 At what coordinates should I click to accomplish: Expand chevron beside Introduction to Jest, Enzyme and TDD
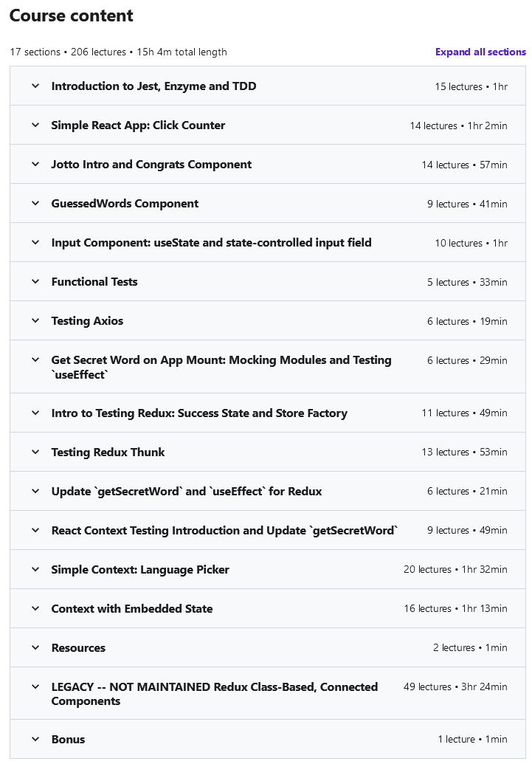[x=35, y=86]
